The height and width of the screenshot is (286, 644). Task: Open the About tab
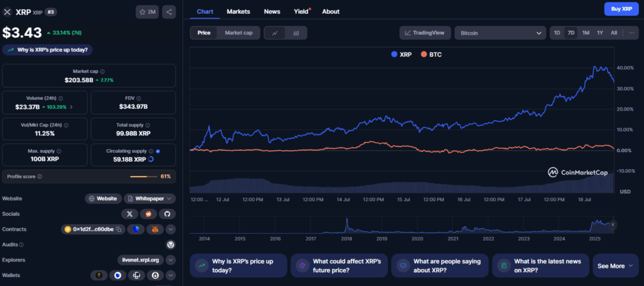tap(331, 11)
